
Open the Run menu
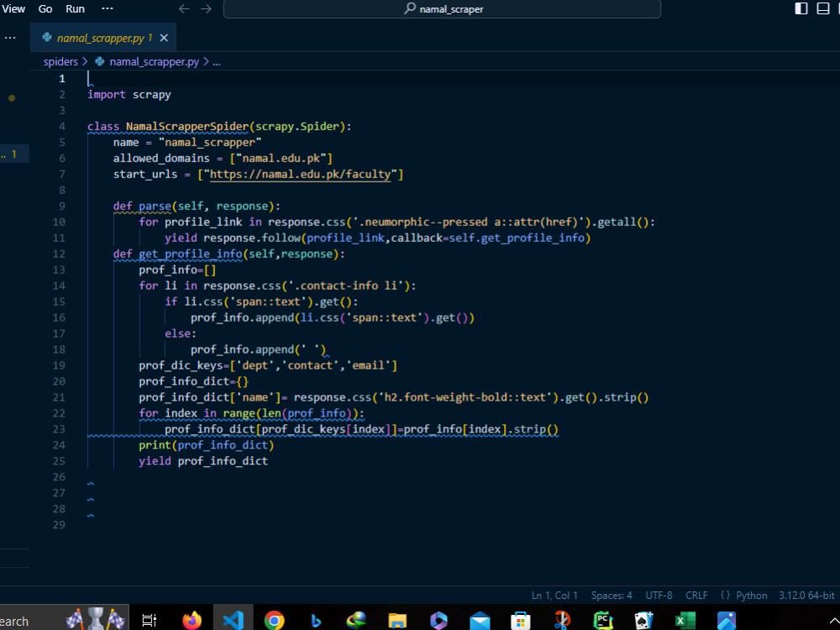point(75,8)
